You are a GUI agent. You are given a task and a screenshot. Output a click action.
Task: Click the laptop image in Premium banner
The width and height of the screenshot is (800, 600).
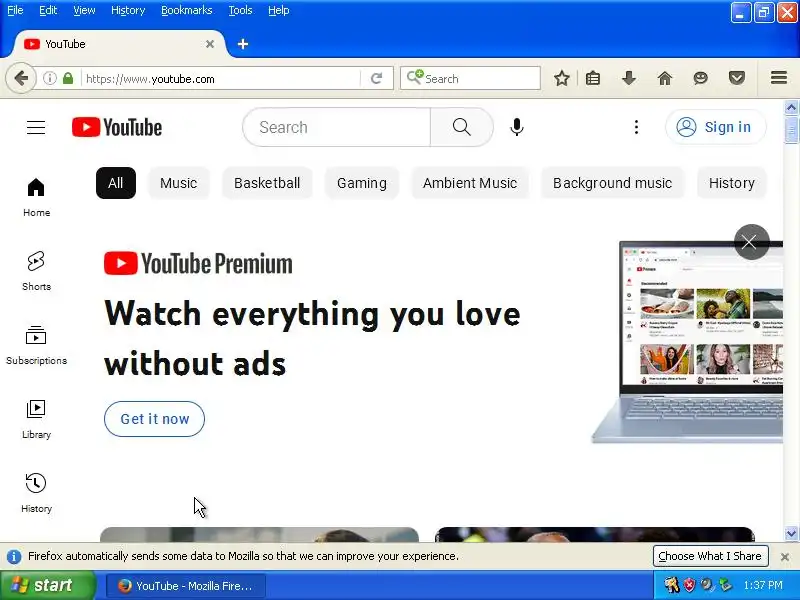point(687,342)
